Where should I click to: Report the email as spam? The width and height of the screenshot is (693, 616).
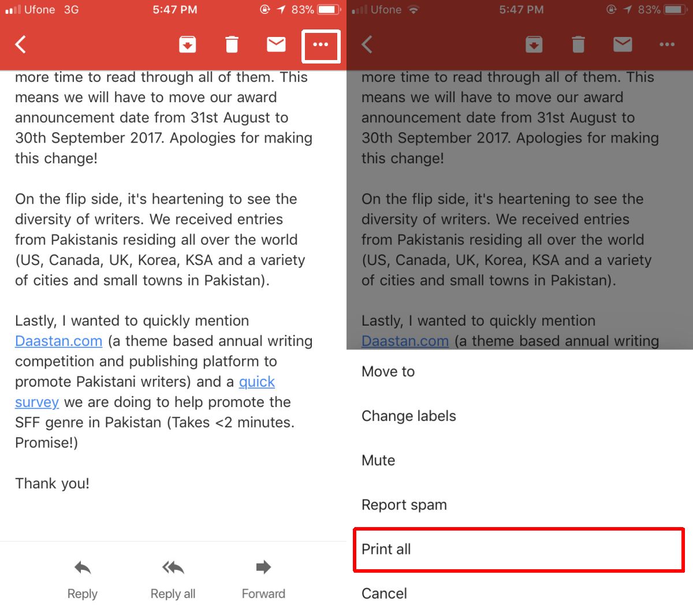[404, 505]
